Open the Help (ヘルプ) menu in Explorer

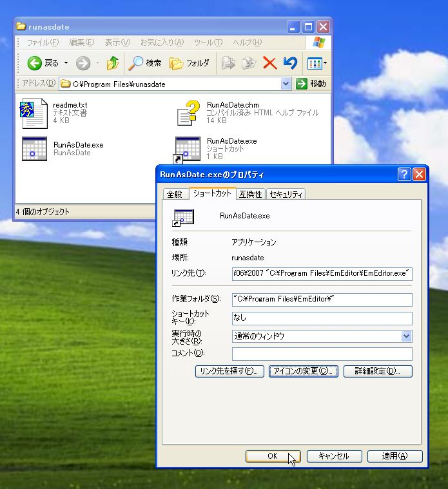coord(248,43)
